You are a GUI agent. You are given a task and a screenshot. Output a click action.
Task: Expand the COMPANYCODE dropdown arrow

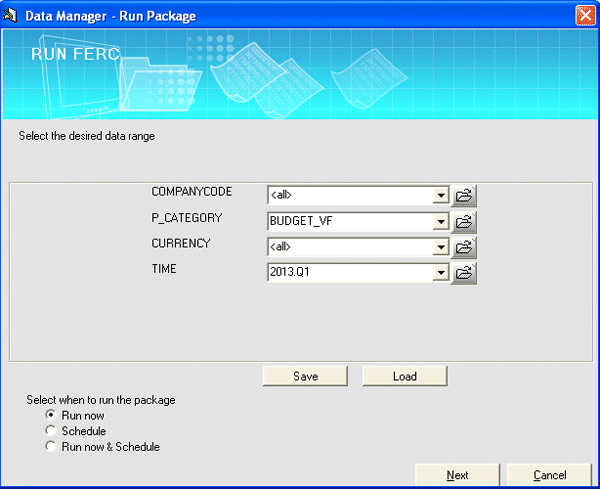(441, 196)
